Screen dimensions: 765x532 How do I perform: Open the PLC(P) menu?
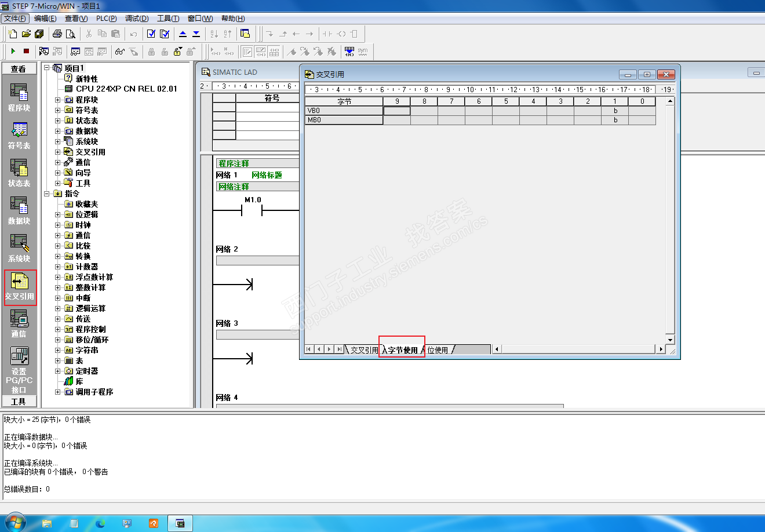(x=107, y=19)
